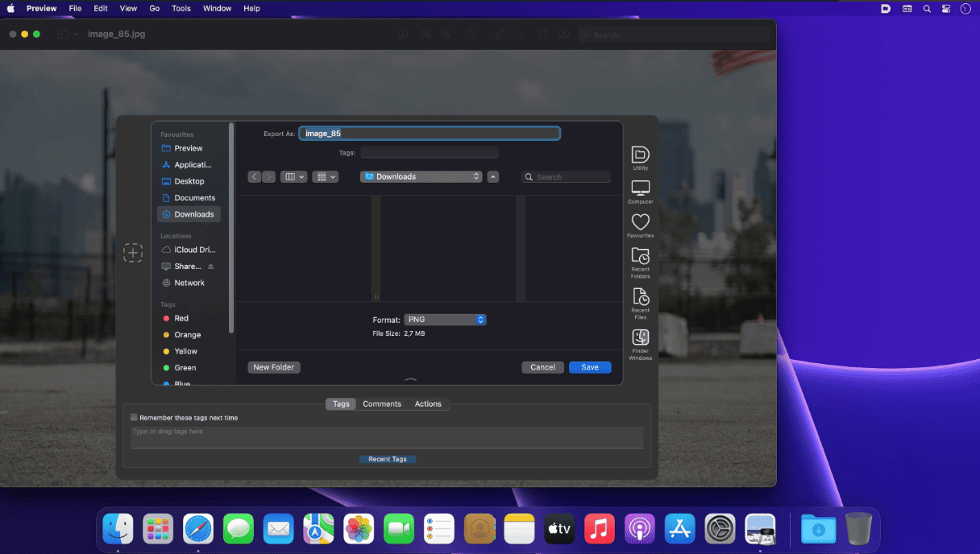Open the Utility menu in side panel
Viewport: 980px width, 554px height.
pos(641,157)
